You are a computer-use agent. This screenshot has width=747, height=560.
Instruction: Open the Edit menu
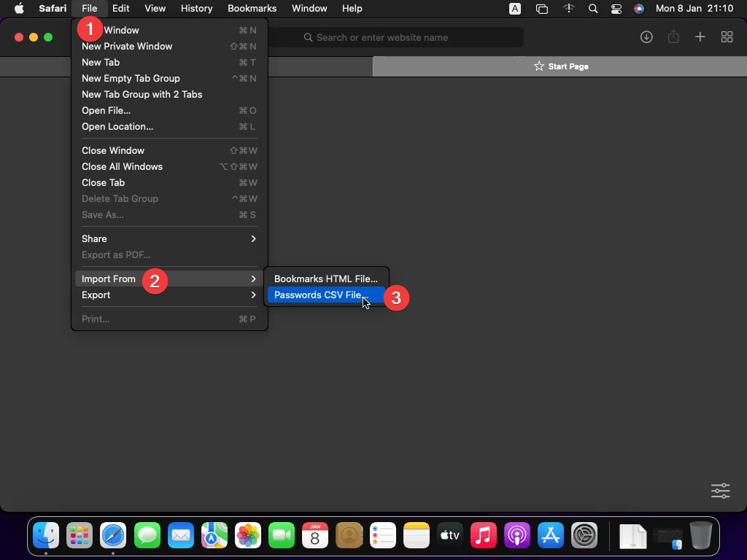(x=120, y=9)
